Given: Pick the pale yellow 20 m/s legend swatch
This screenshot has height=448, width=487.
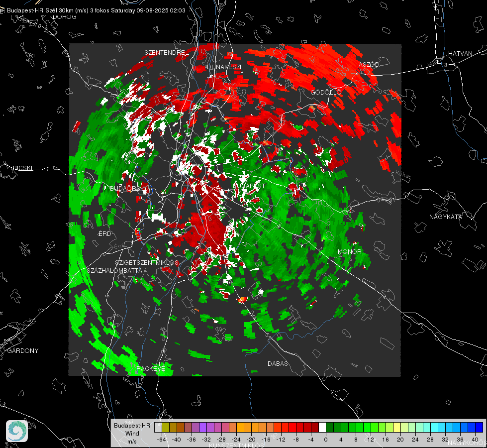Looking at the screenshot, I should coord(397,427).
